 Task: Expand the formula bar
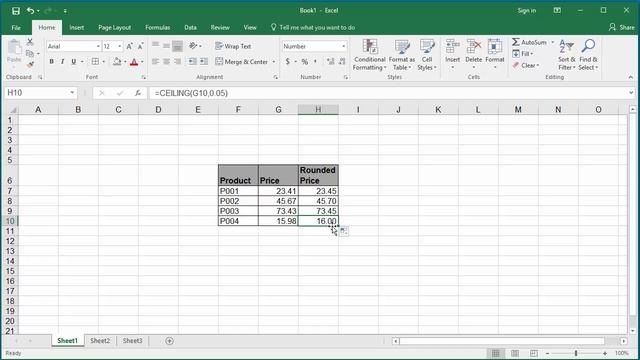click(631, 93)
